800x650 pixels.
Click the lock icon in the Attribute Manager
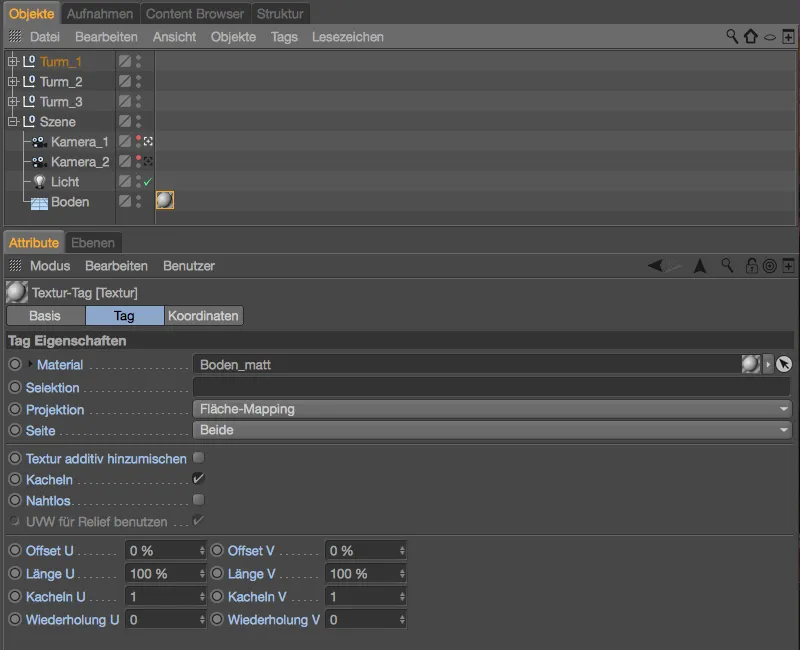(x=750, y=265)
